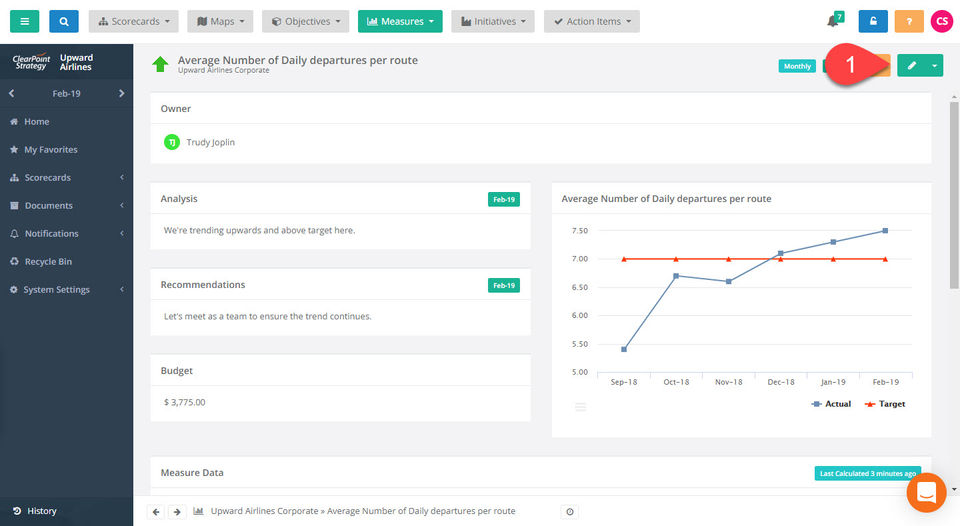Click the Feb-19 badge in Recommendations

point(504,285)
